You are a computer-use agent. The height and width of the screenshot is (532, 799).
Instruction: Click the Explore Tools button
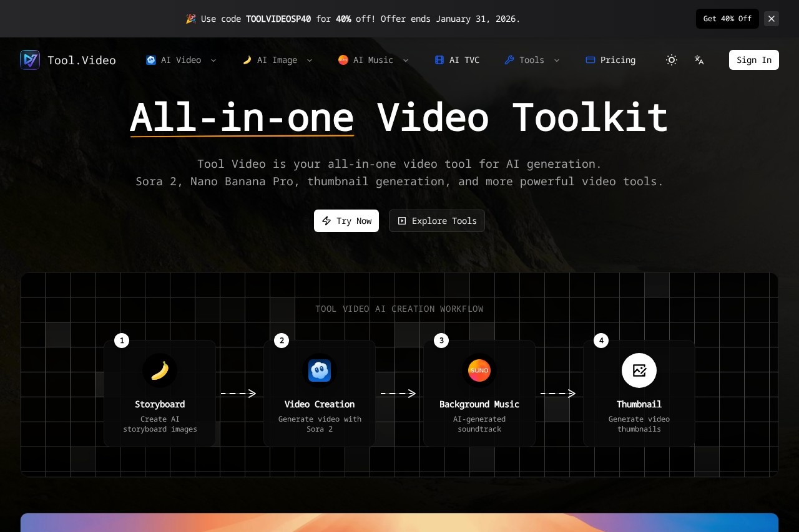point(436,221)
